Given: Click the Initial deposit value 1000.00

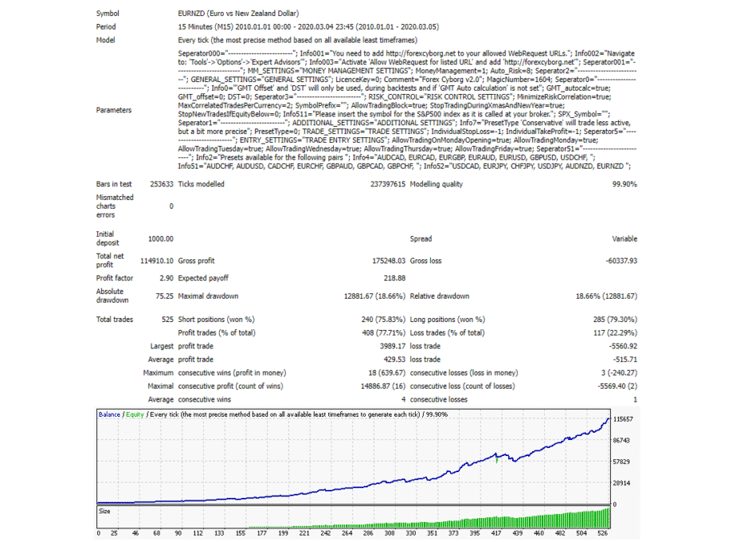Looking at the screenshot, I should tap(161, 238).
